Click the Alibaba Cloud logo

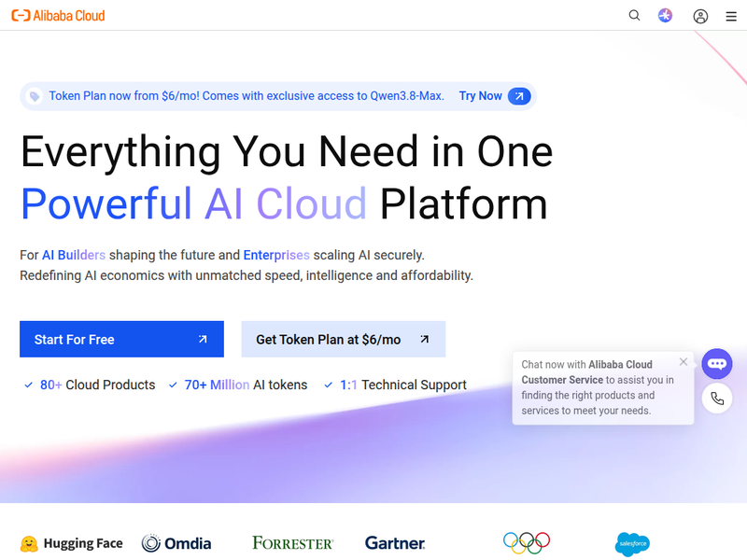(x=58, y=16)
